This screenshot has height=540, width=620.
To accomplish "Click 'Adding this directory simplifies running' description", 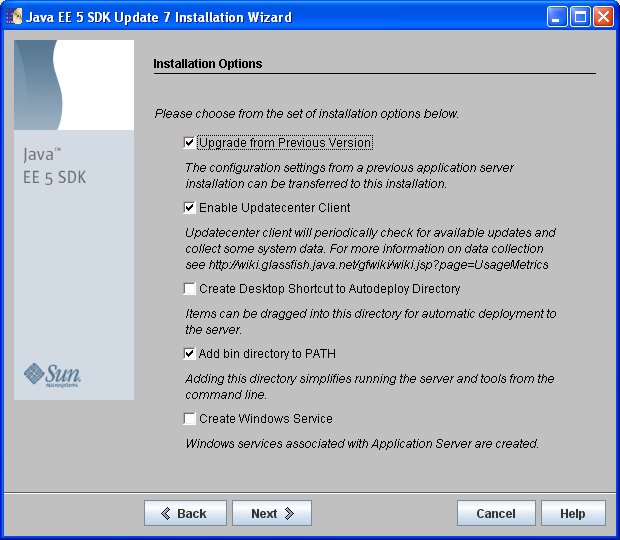I will [370, 387].
